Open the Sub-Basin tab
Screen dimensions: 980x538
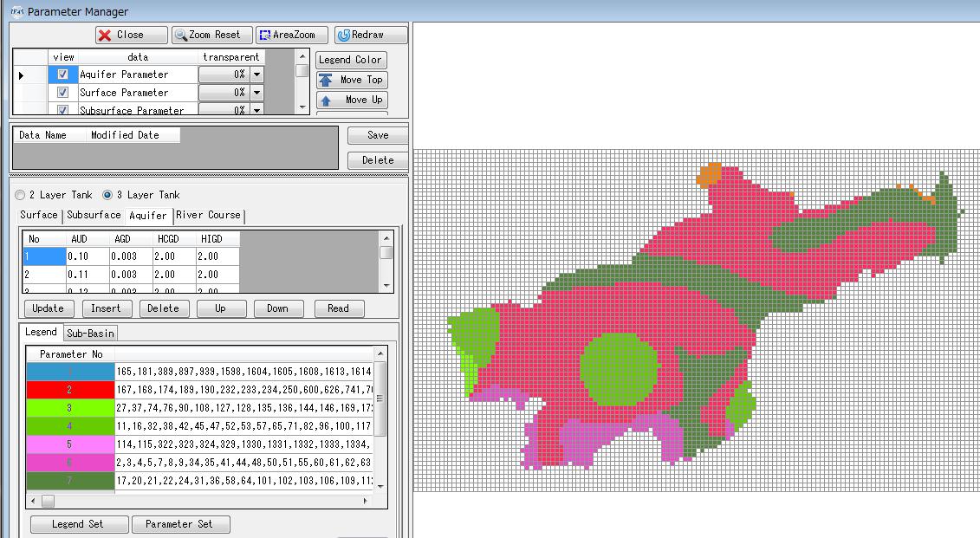[90, 333]
